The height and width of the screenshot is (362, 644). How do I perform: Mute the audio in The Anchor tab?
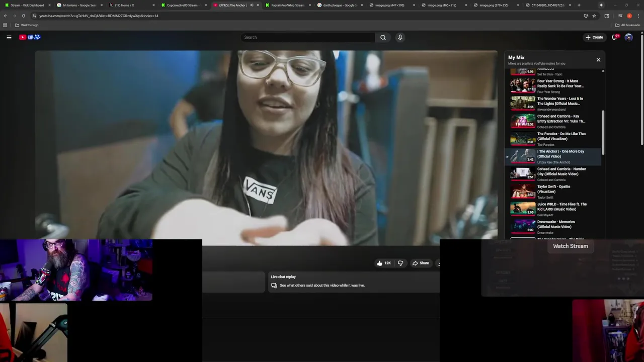252,5
